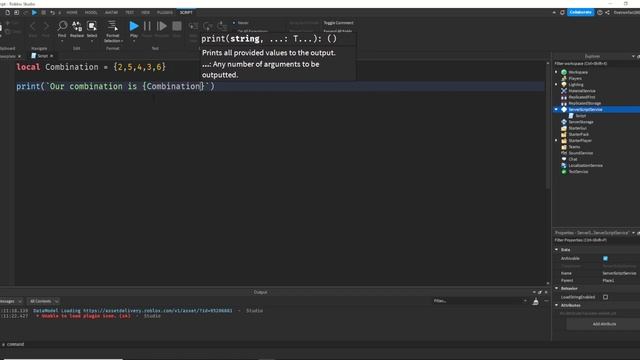This screenshot has height=360, width=640.
Task: Switch to the HOME ribbon tab
Action: (72, 13)
